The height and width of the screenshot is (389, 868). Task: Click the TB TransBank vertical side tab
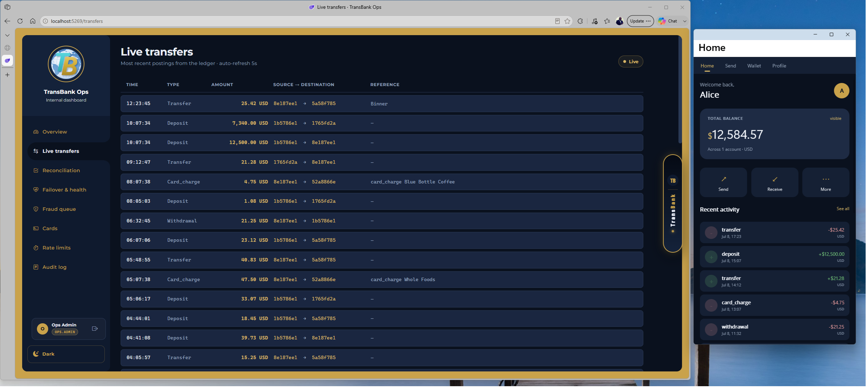(x=672, y=203)
